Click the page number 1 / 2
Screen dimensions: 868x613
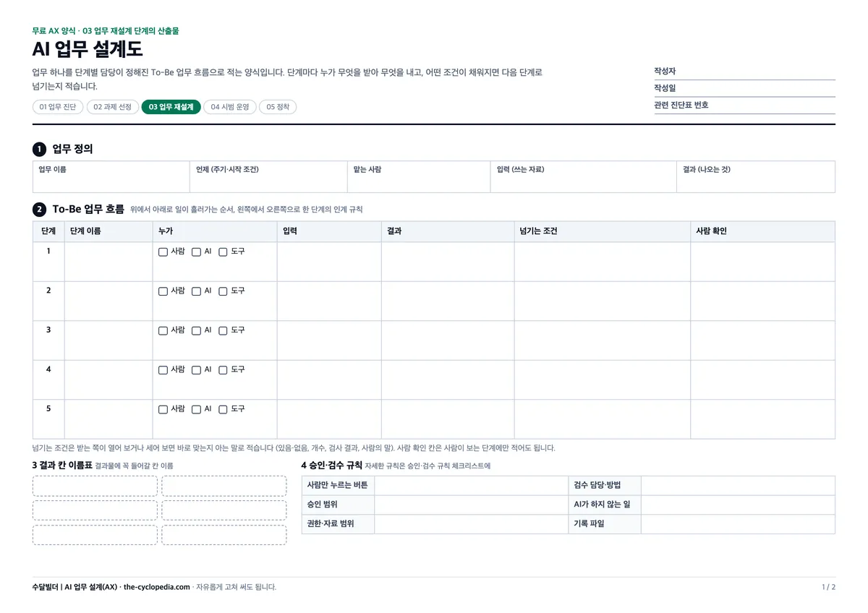tap(829, 587)
